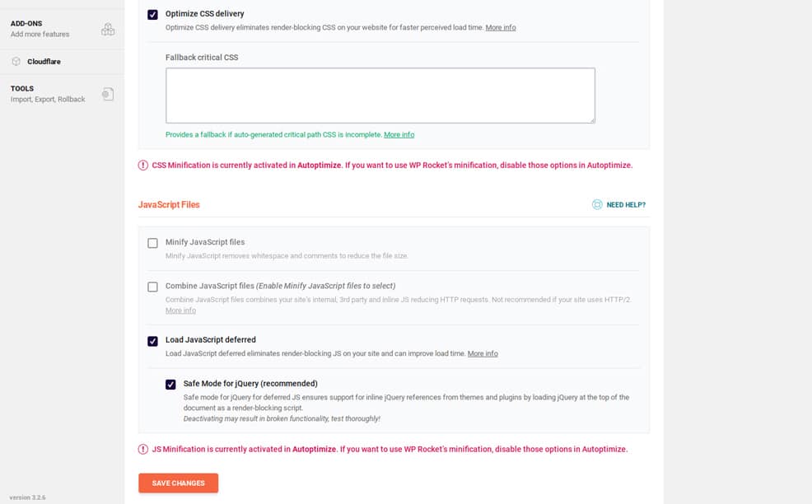Open More info link for Load JavaScript deferred
This screenshot has width=812, height=504.
point(483,354)
